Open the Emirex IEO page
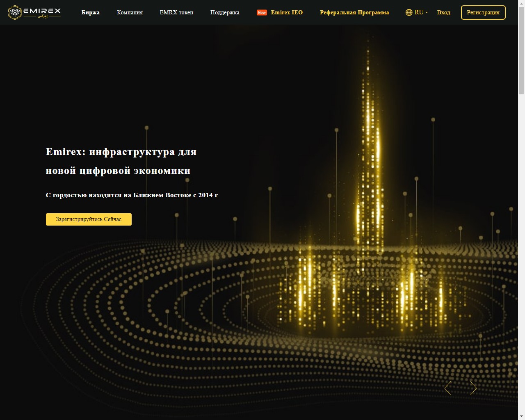Viewport: 525px width, 420px height. [x=287, y=12]
